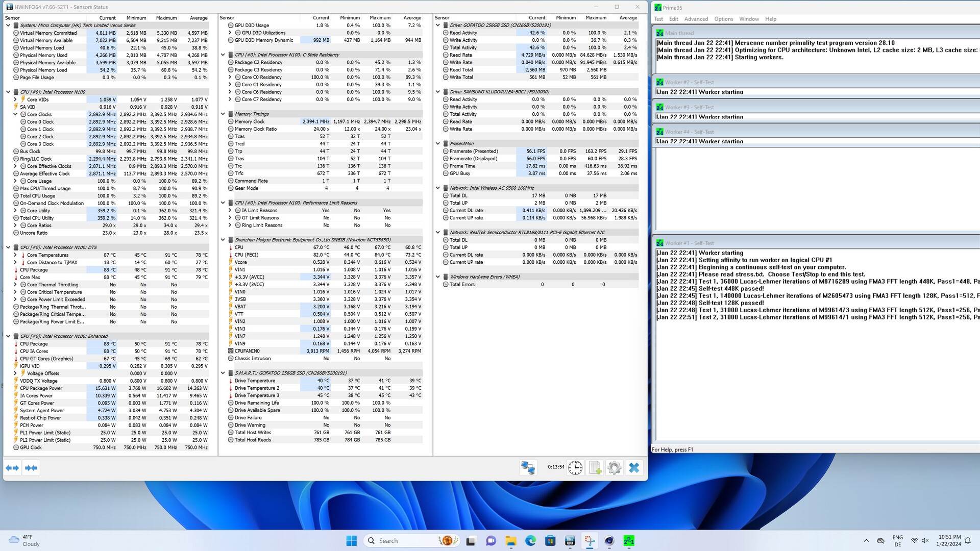Image resolution: width=980 pixels, height=551 pixels.
Task: Expand the Core VIDs row
Action: click(15, 99)
